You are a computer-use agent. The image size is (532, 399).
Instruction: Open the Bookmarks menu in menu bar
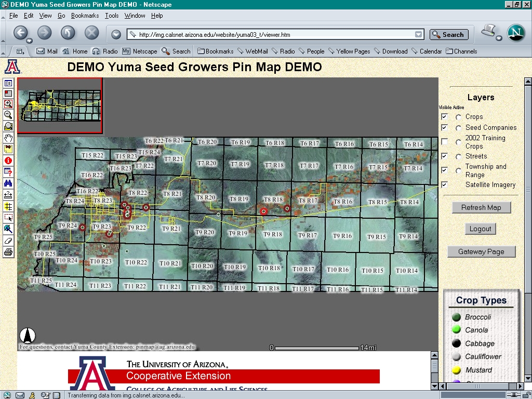[85, 16]
